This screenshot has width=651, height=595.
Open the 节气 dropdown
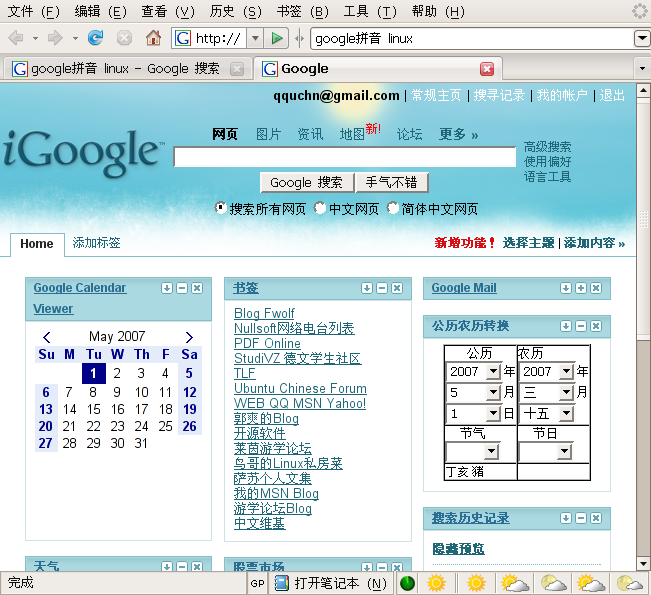pos(492,451)
